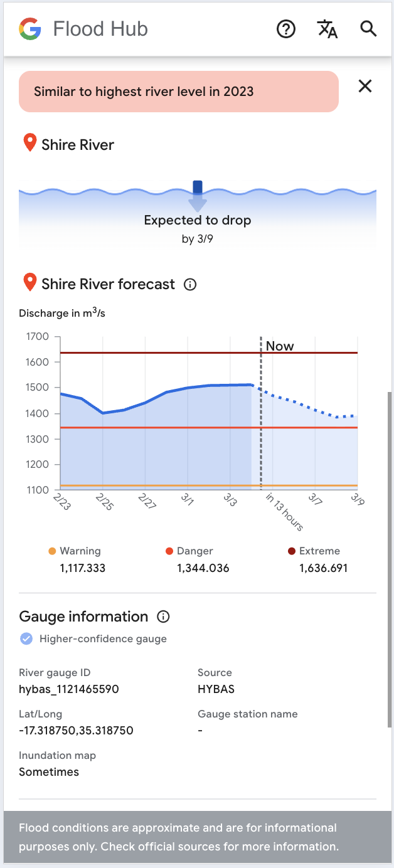This screenshot has height=868, width=394.
Task: Click the page vertical scrollbar
Action: [390, 552]
